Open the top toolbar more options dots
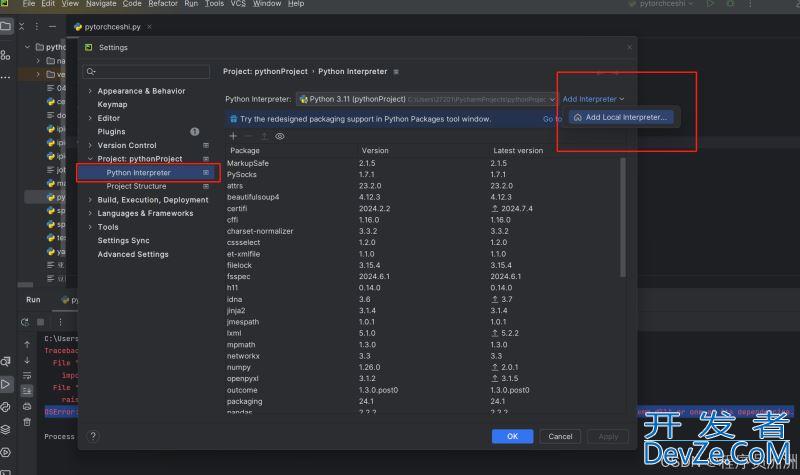The width and height of the screenshot is (800, 475). [x=750, y=4]
